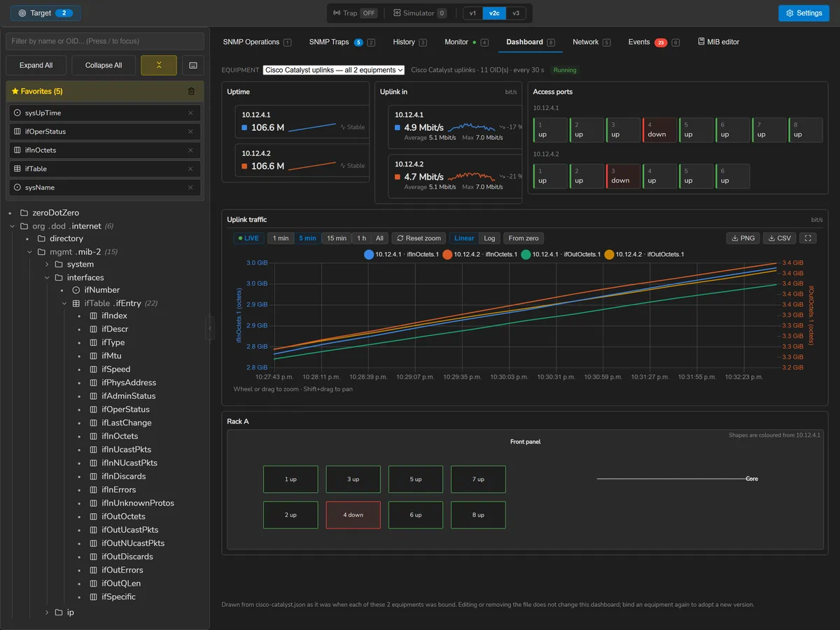The height and width of the screenshot is (630, 840).
Task: Toggle blue 10.12.4.1 ifInOctets.1 legend swatch
Action: [369, 255]
